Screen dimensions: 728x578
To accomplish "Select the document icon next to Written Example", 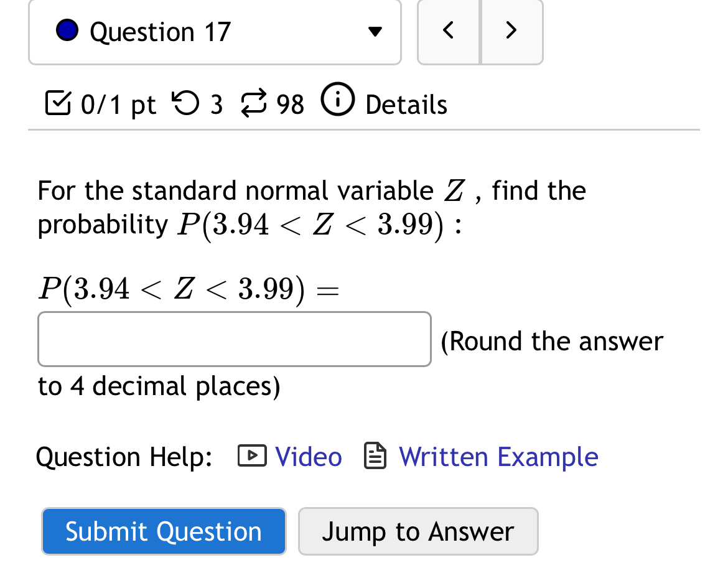I will click(x=375, y=455).
